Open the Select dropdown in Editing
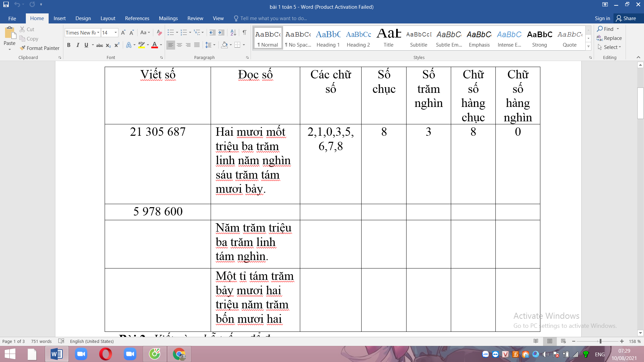This screenshot has height=362, width=644. click(x=610, y=47)
